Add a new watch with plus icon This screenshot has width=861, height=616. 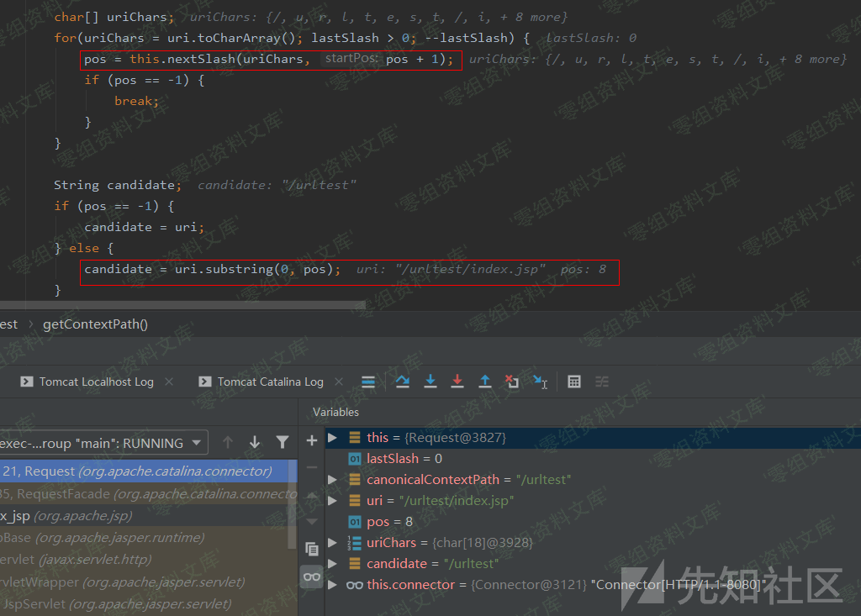(x=312, y=440)
